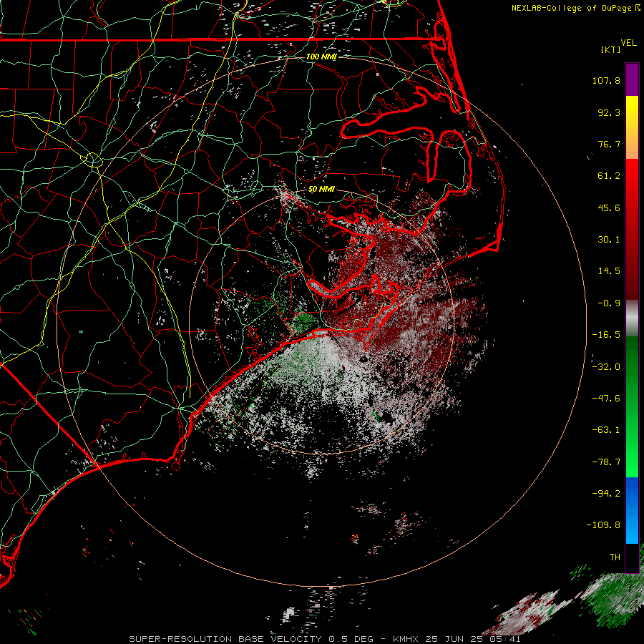Select the -63.1 velocity scale value
Viewport: 644px width, 644px height.
click(606, 430)
